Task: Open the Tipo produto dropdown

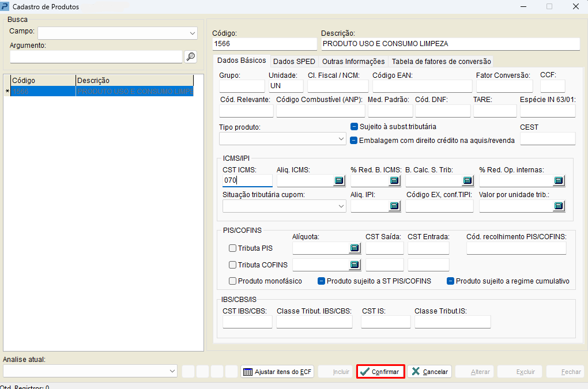Action: pos(341,139)
